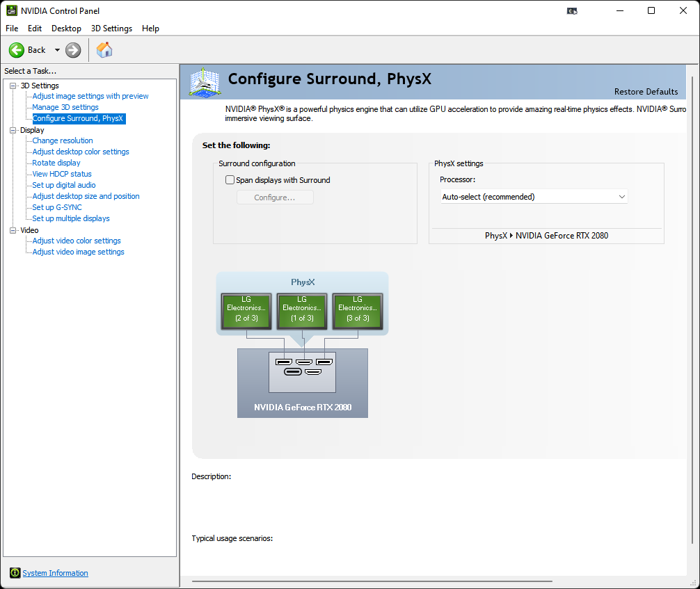Click the NVIDIA GeForce RTX 2080 GPU box label
Viewport: 700px width, 589px height.
(x=303, y=408)
